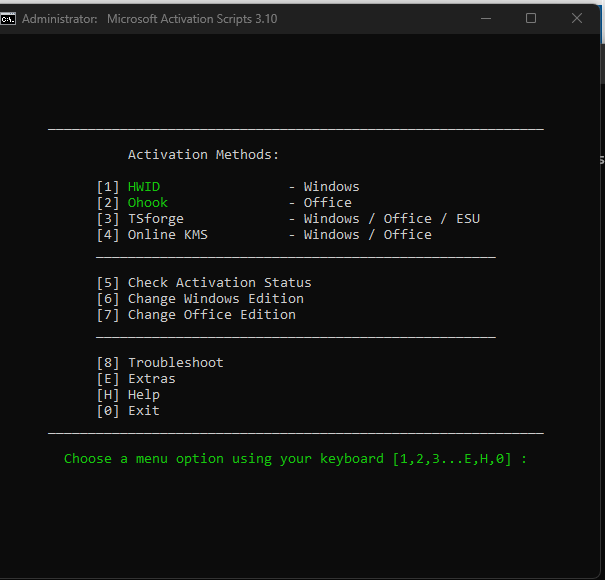Viewport: 605px width, 580px height.
Task: Click the '[1]' option number
Action: click(108, 187)
